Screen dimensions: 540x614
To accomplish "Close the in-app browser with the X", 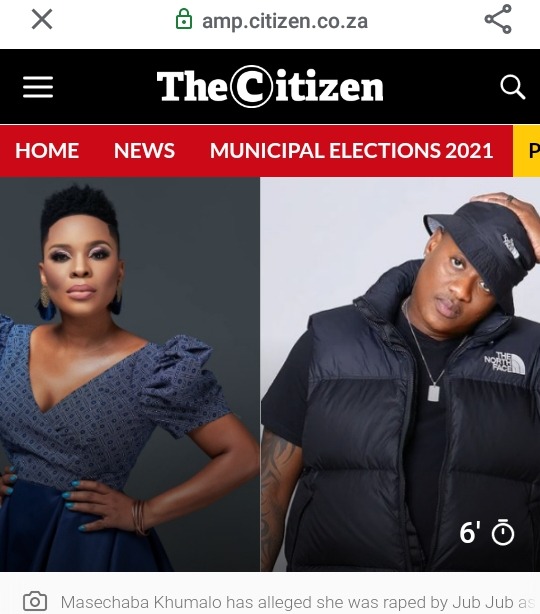I will pos(42,20).
